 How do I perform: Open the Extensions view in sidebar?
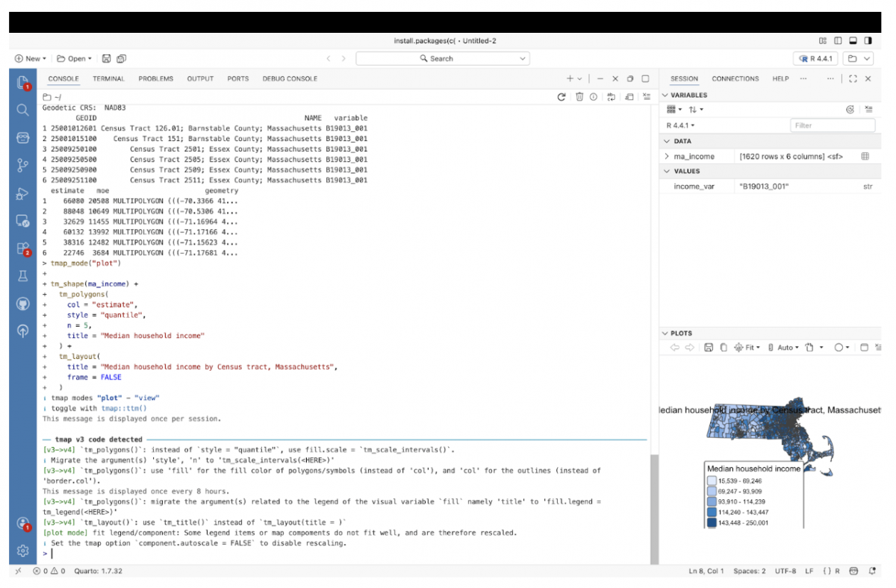tap(22, 249)
